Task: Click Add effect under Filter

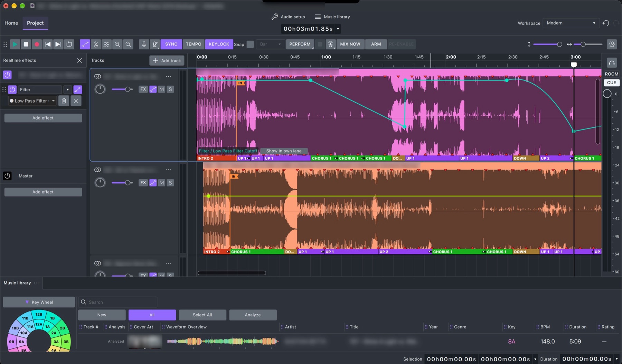Action: (43, 118)
